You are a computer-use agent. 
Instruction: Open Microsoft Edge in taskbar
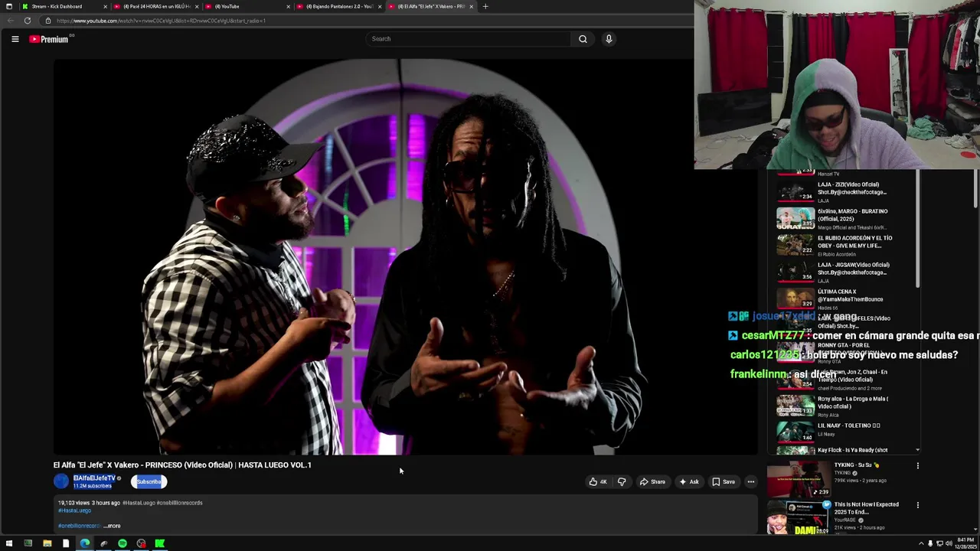tap(84, 543)
